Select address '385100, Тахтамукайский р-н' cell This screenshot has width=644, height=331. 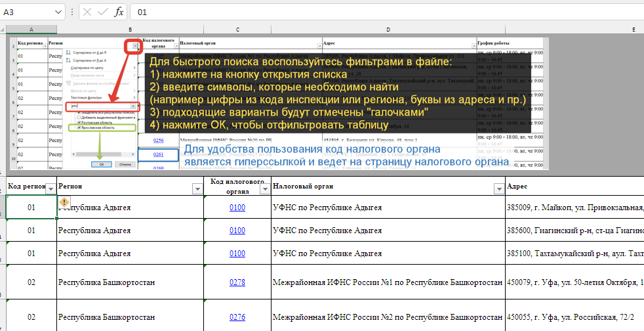pyautogui.click(x=575, y=254)
